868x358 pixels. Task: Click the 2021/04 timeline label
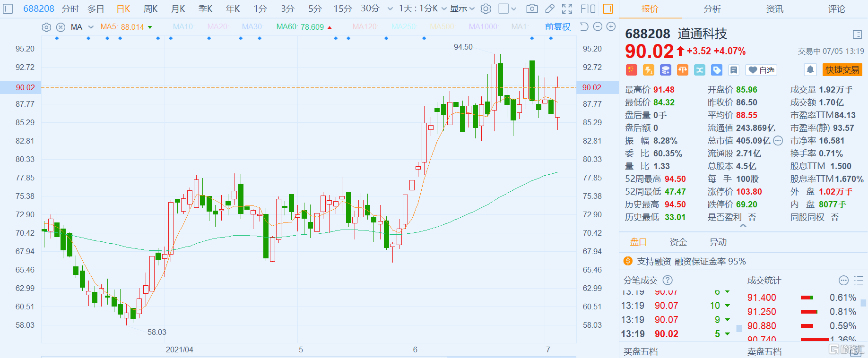coord(179,349)
